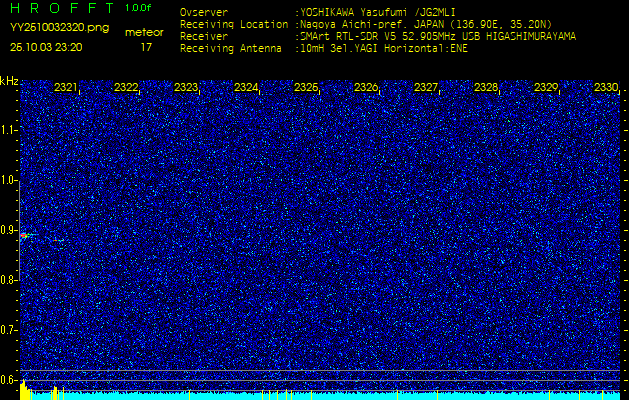This screenshot has height=400, width=629.
Task: Click the pink meteor echo near 0.9 kHz
Action: (25, 235)
